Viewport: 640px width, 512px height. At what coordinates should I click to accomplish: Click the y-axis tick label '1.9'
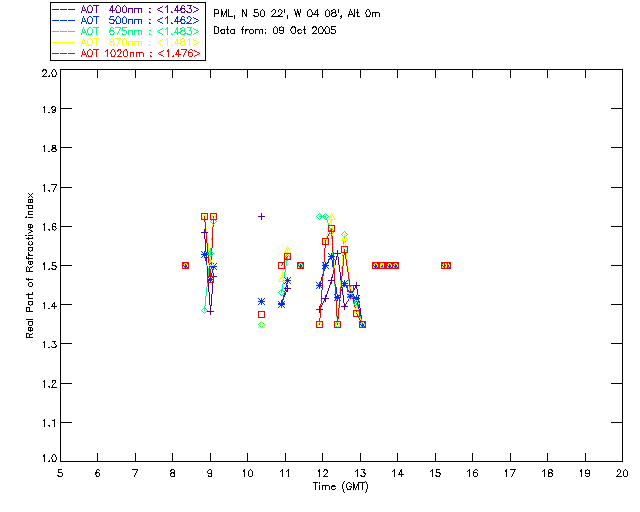coord(49,109)
